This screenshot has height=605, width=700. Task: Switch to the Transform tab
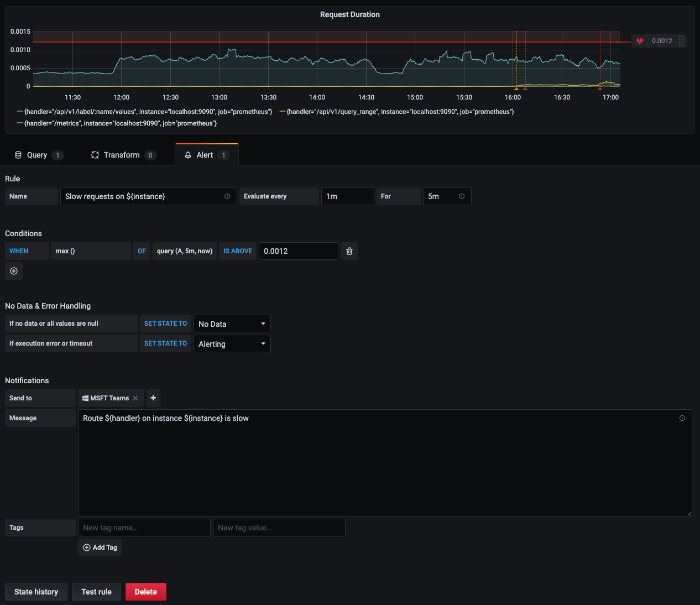pyautogui.click(x=123, y=155)
